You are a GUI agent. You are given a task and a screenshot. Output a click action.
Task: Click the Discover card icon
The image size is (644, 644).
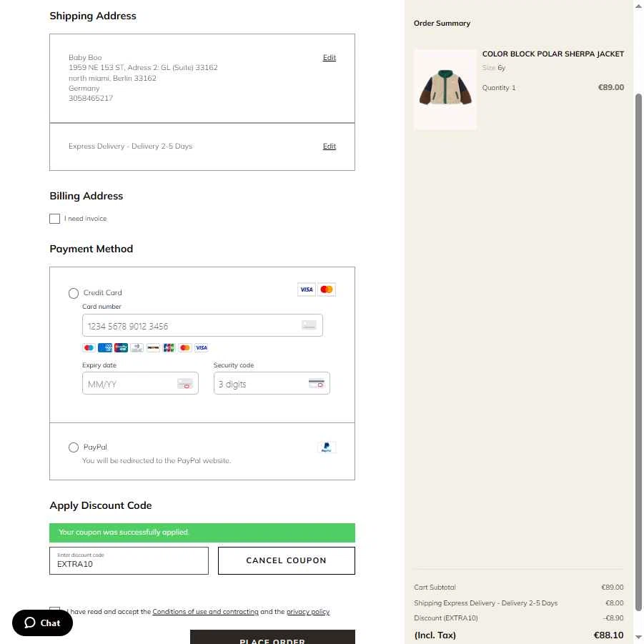coord(153,348)
